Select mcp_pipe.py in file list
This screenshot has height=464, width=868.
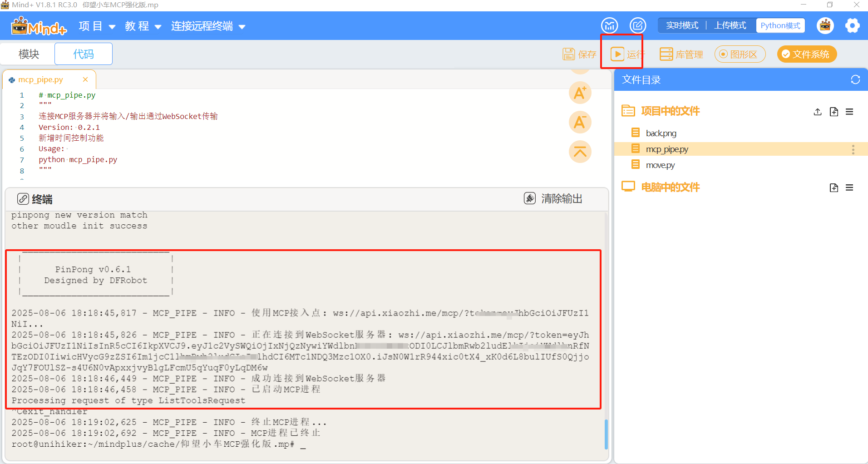741,149
